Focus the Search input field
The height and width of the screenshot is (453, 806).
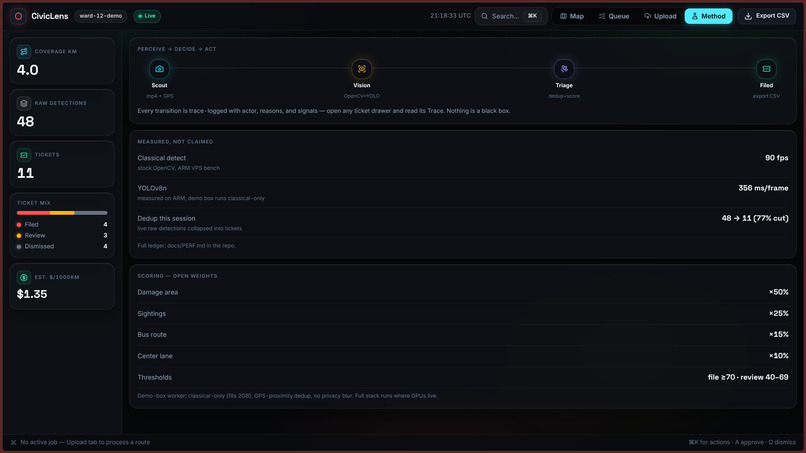coord(511,16)
